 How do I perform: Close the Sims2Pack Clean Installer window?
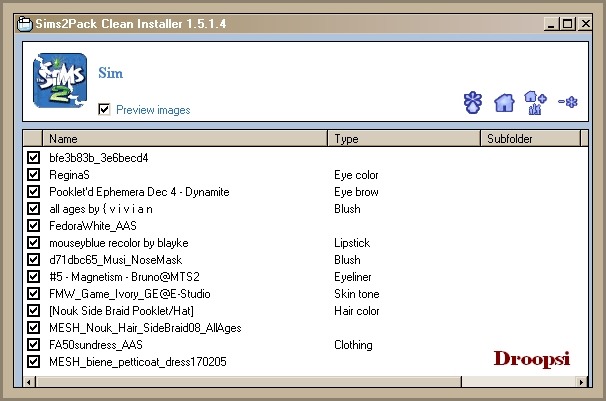(585, 24)
